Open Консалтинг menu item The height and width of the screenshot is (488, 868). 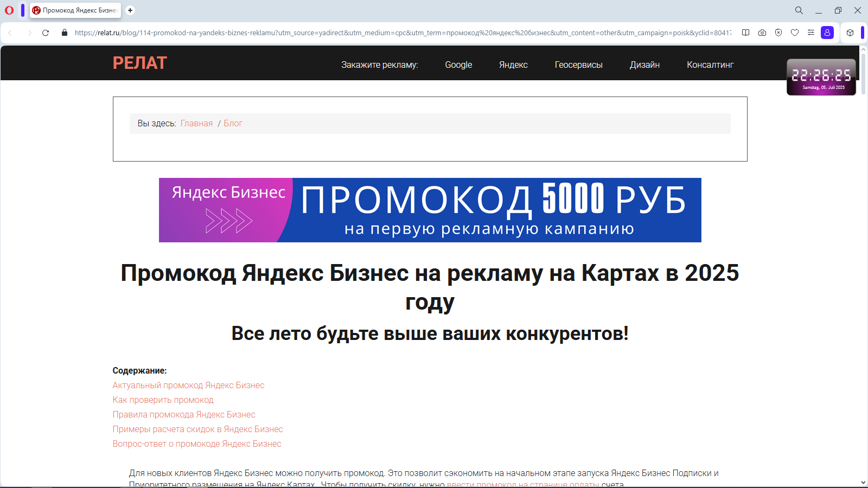coord(710,65)
